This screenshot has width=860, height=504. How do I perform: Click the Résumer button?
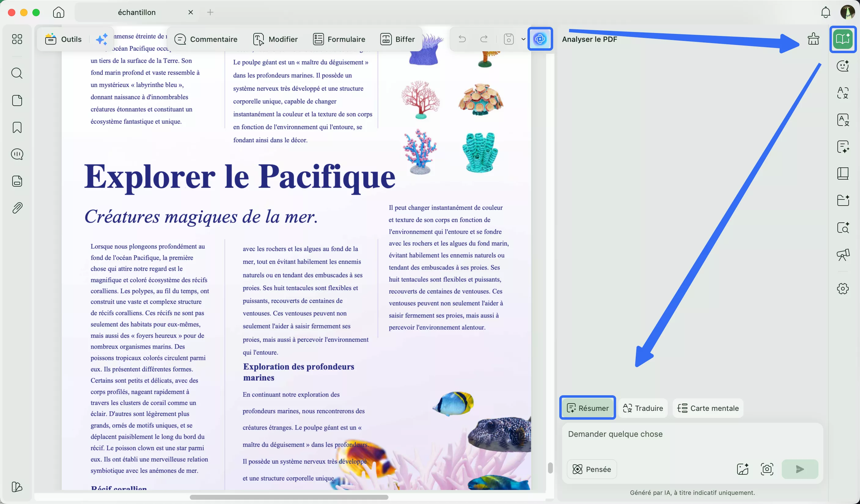point(587,408)
